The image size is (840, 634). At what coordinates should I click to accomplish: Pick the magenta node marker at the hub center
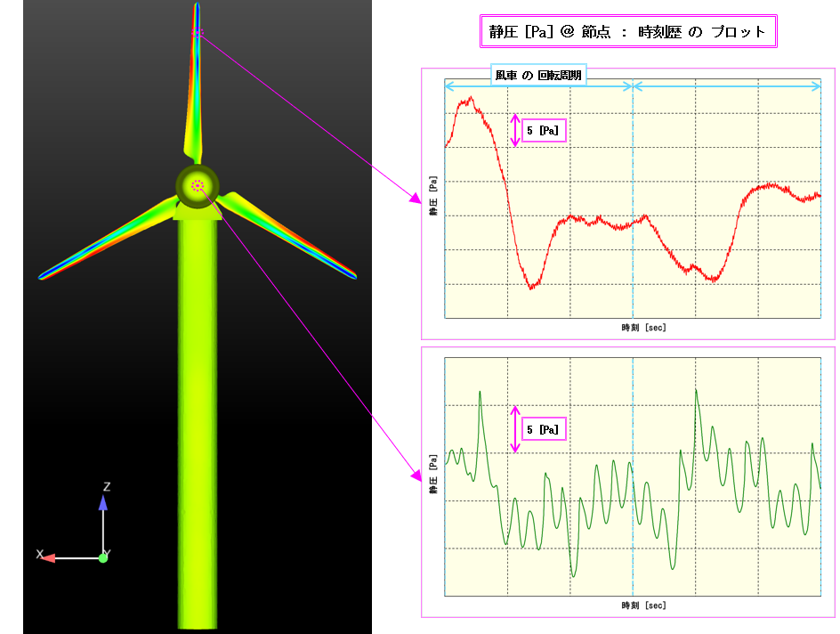pos(198,185)
